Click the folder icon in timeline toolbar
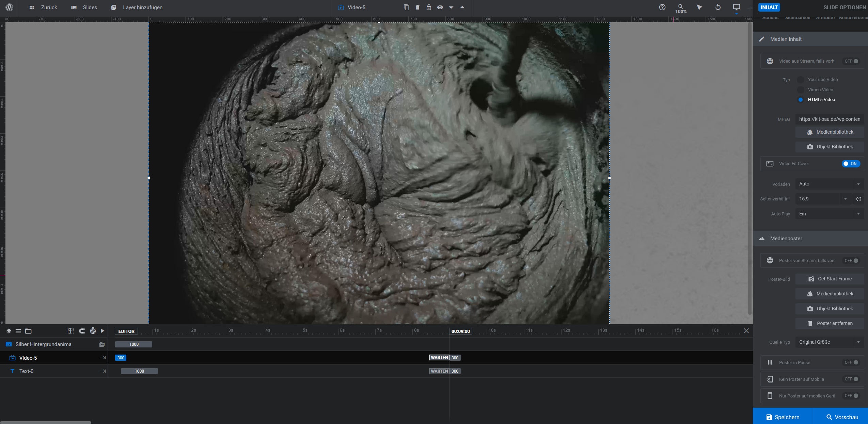 [28, 331]
